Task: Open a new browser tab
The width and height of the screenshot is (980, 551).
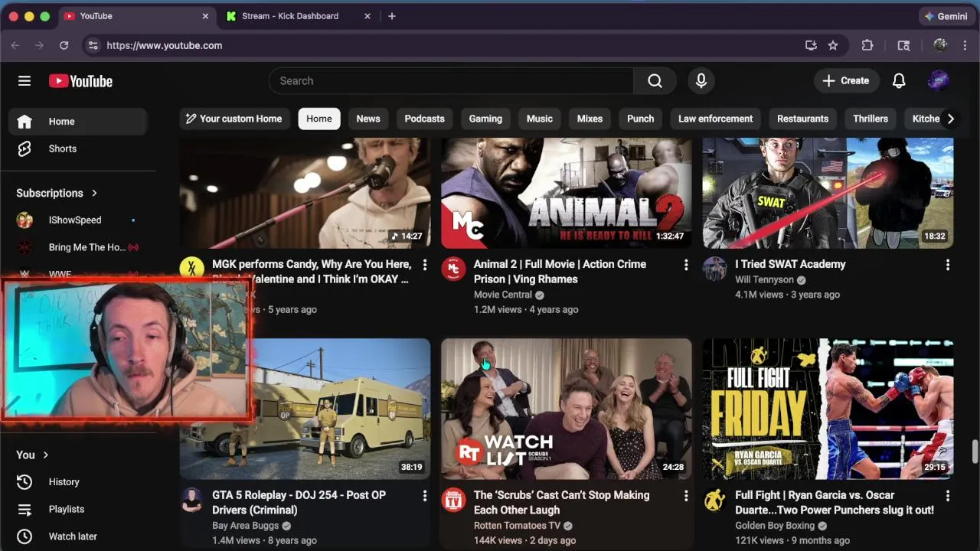Action: pos(392,16)
